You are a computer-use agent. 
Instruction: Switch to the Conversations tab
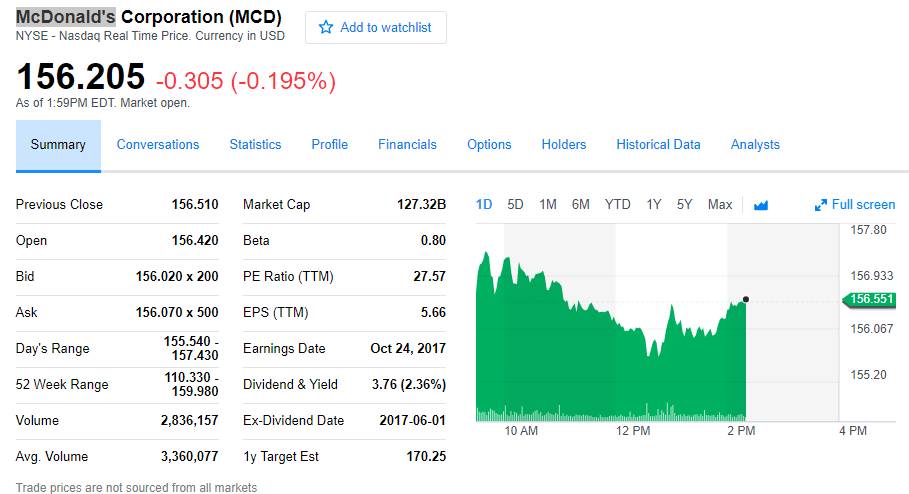[x=158, y=145]
